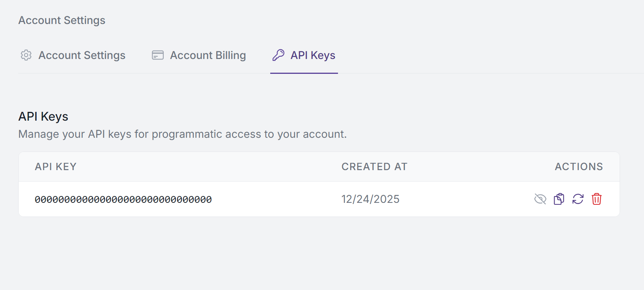
Task: Click the CREATED AT column header
Action: click(375, 167)
